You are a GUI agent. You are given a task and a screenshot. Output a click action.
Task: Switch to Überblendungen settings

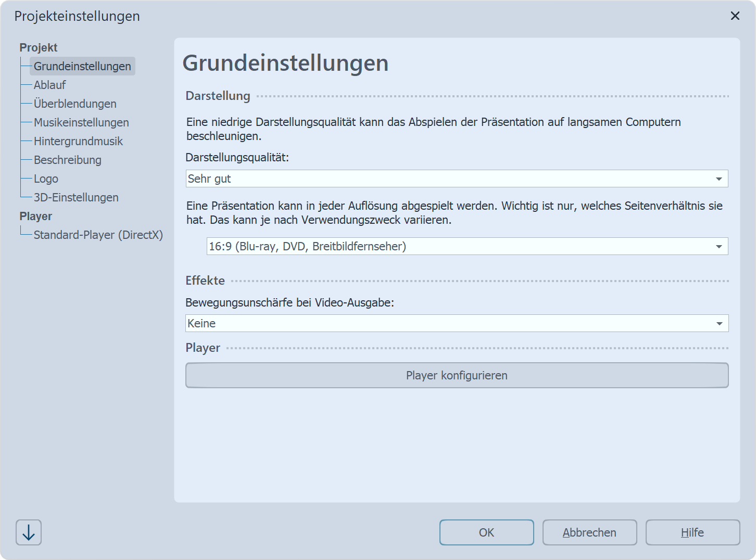click(75, 104)
